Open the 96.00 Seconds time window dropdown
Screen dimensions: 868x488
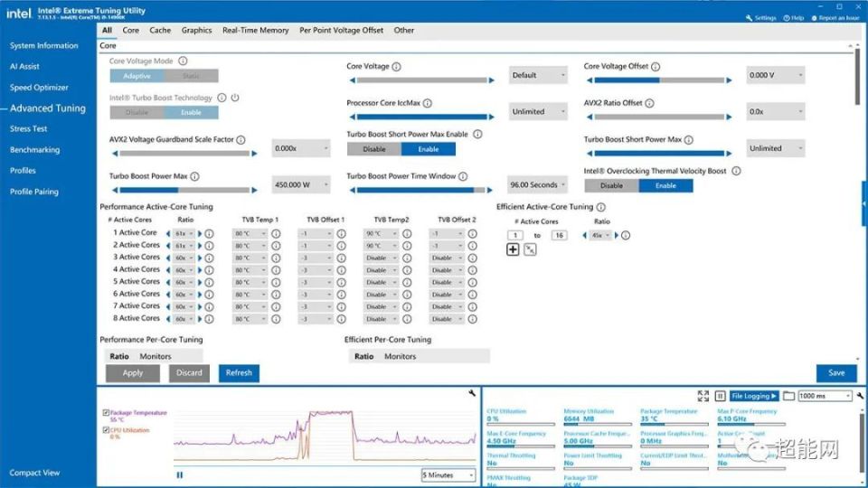pos(538,184)
